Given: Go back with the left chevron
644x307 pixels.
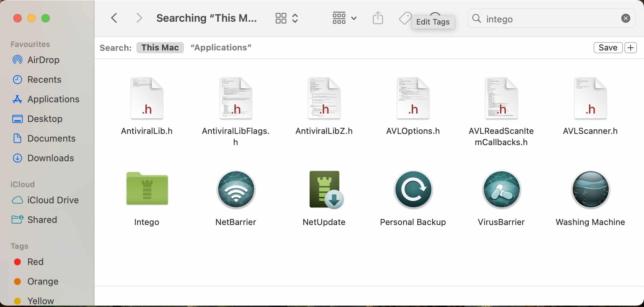Looking at the screenshot, I should pos(114,18).
